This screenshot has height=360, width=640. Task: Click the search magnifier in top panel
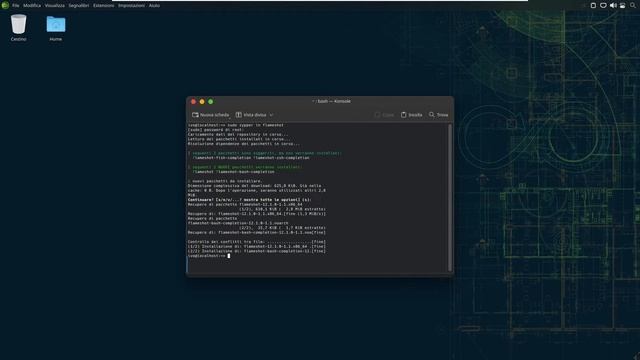(633, 5)
